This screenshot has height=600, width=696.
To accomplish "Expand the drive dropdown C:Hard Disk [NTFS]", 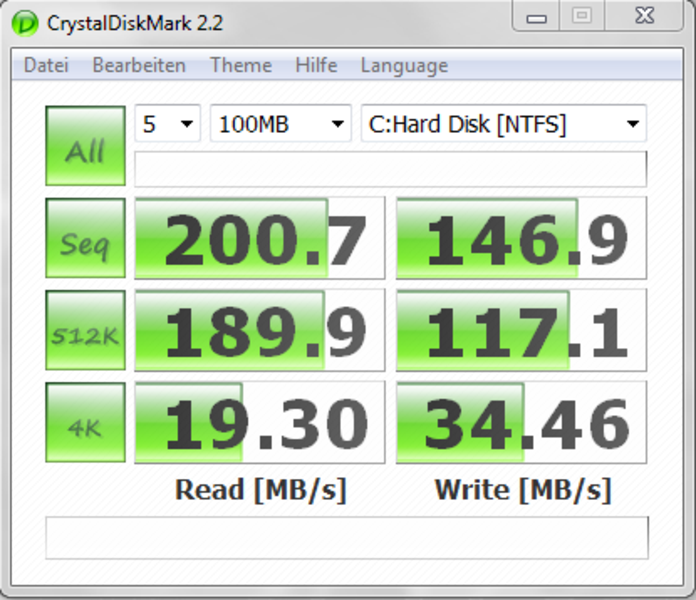I will click(504, 123).
